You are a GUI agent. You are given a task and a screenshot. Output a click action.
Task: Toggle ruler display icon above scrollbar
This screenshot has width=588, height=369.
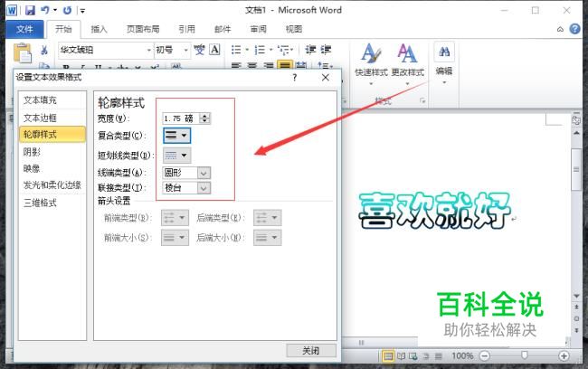576,120
